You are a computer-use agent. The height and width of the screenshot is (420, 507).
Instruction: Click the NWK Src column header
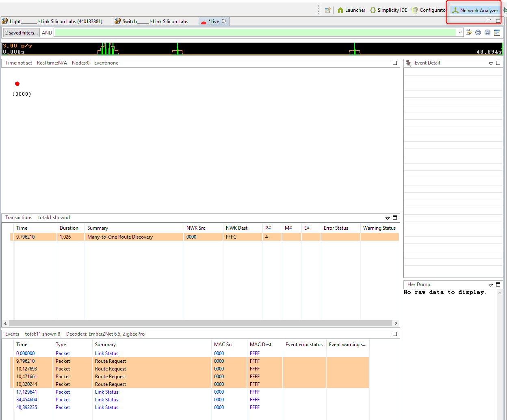[x=203, y=228]
